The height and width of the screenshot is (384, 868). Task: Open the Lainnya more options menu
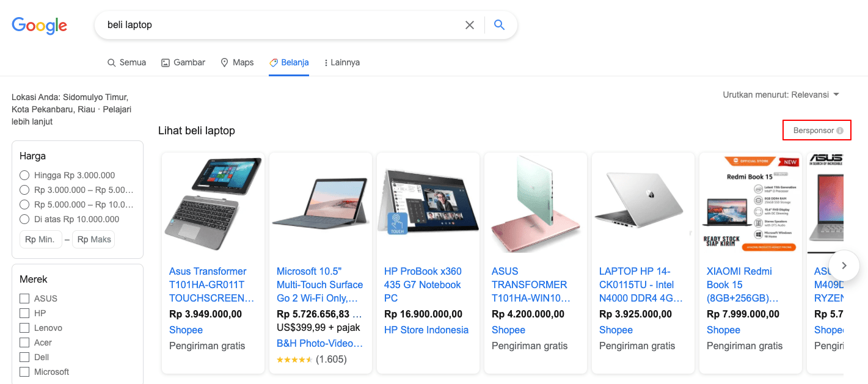(342, 62)
